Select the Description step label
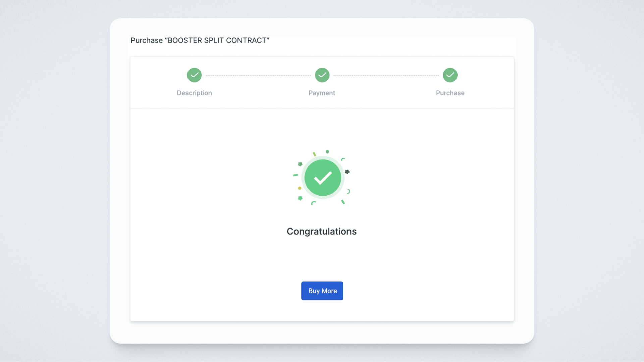Image resolution: width=644 pixels, height=362 pixels. click(x=194, y=93)
